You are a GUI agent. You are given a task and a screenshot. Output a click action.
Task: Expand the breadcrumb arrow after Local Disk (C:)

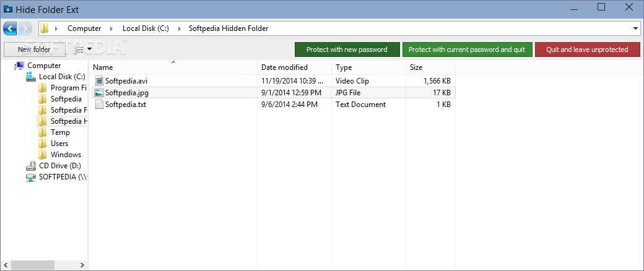[179, 28]
